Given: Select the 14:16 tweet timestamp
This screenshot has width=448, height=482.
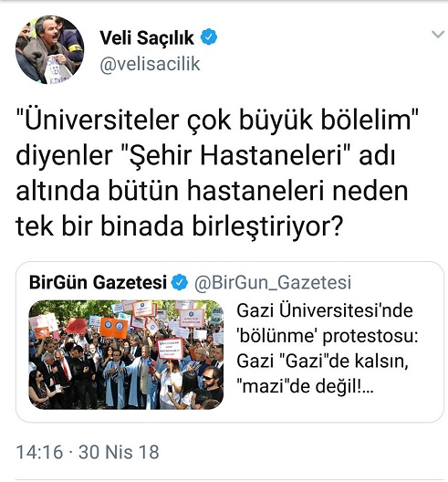Looking at the screenshot, I should coord(39,452).
